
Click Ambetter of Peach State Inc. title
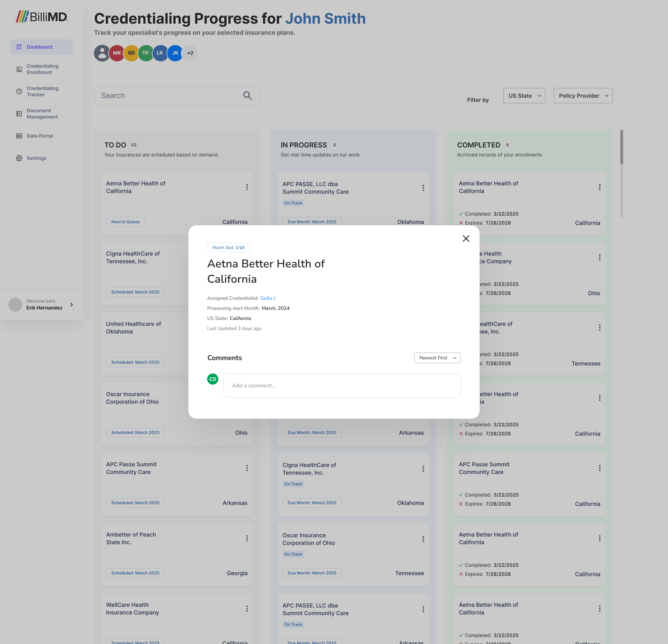[x=131, y=539]
